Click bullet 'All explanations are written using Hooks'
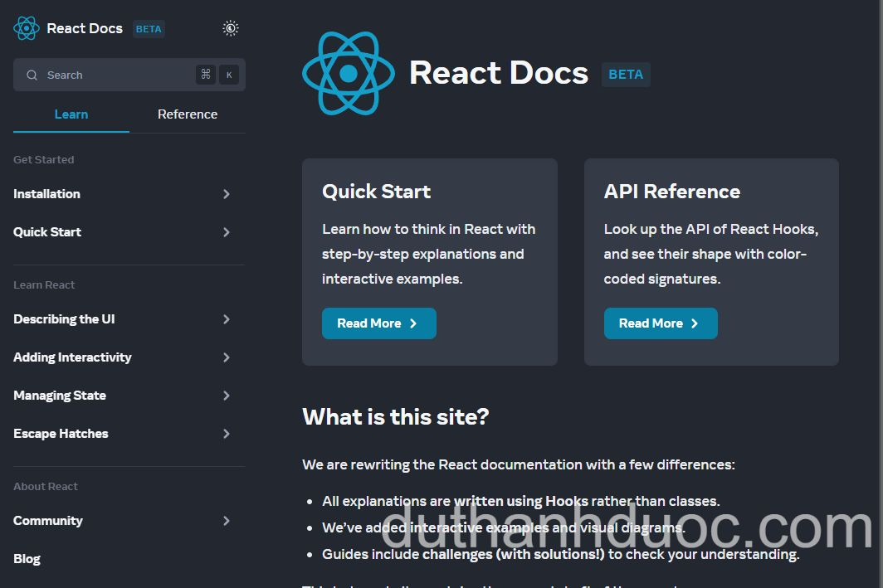The width and height of the screenshot is (883, 588). tap(521, 501)
